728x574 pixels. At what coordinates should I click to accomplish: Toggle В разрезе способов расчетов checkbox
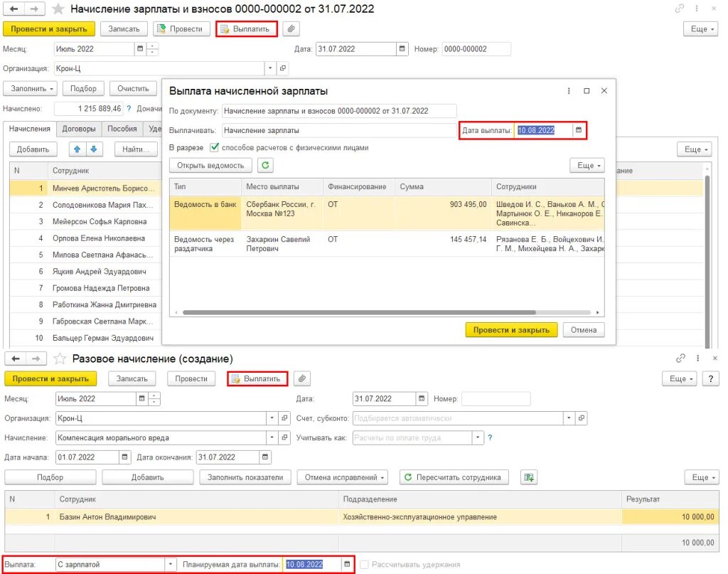(214, 147)
